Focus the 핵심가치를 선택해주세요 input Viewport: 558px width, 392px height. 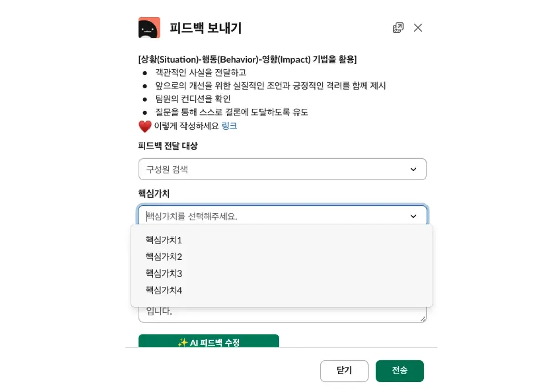click(274, 216)
